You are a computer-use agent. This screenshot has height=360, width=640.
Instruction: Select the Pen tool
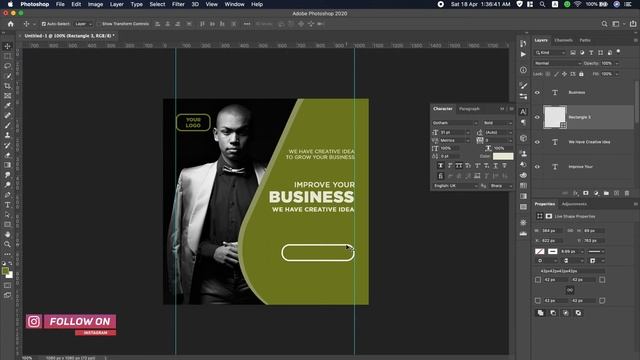coord(7,195)
